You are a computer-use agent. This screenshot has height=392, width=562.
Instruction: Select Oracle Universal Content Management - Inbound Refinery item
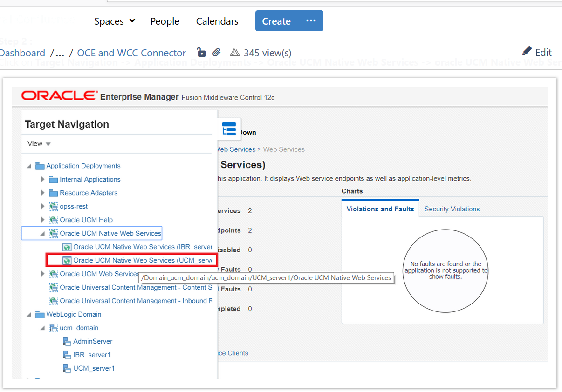pos(136,301)
